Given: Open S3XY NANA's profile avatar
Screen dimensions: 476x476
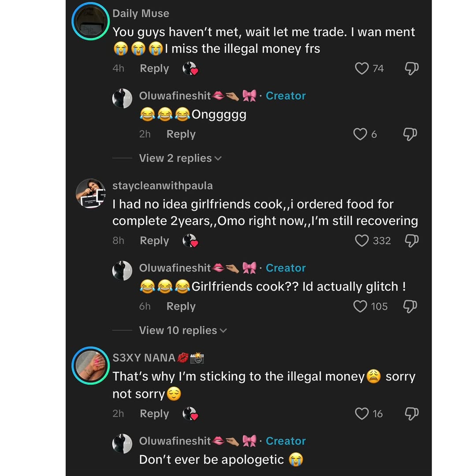Looking at the screenshot, I should pos(90,365).
